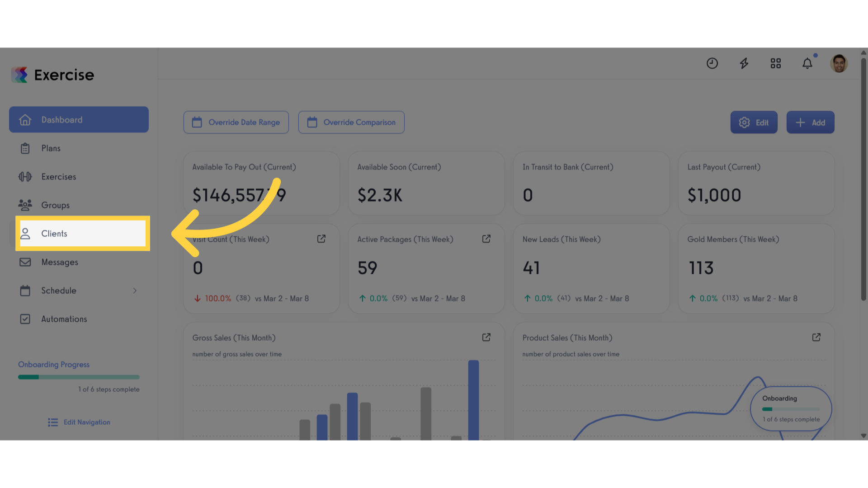The width and height of the screenshot is (868, 488).
Task: Click the Onboarding Progress bar
Action: (79, 377)
